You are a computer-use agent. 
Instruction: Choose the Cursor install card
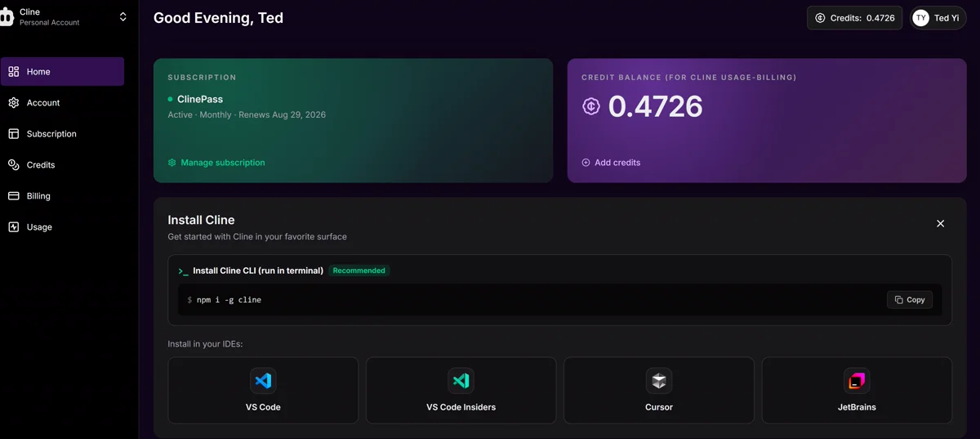pos(659,390)
